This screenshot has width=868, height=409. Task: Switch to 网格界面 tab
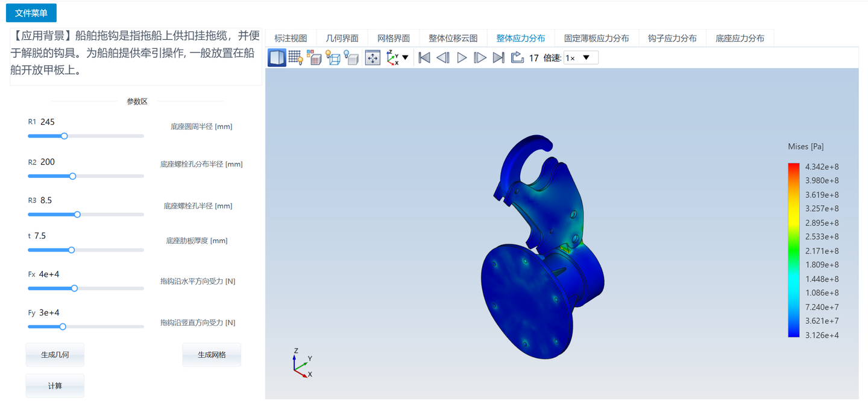[394, 38]
